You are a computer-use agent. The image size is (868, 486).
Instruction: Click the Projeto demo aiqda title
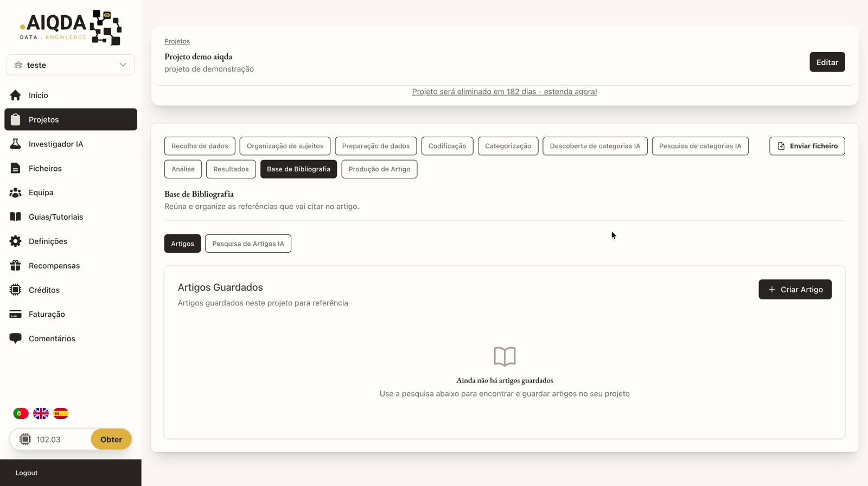[198, 56]
